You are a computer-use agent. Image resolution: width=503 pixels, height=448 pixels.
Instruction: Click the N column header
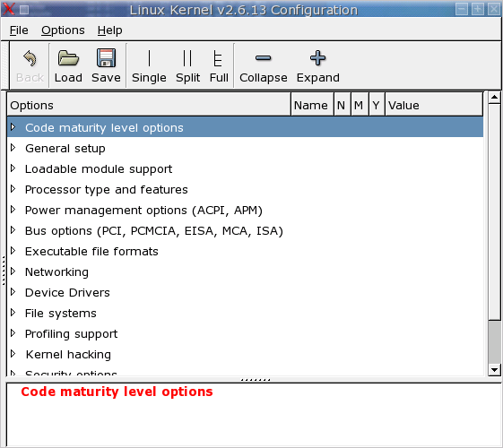click(343, 105)
